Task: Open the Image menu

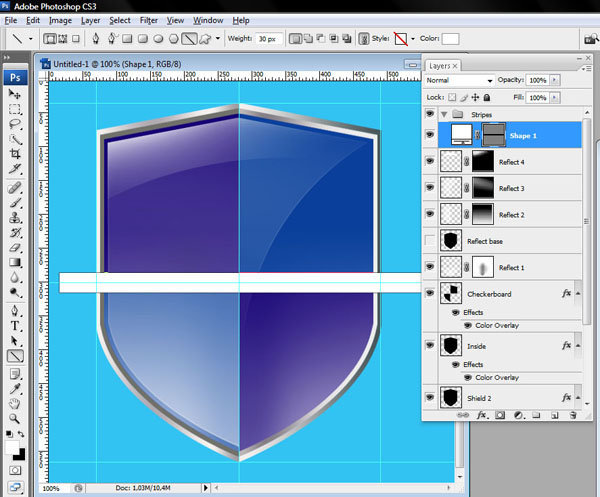Action: [x=60, y=21]
